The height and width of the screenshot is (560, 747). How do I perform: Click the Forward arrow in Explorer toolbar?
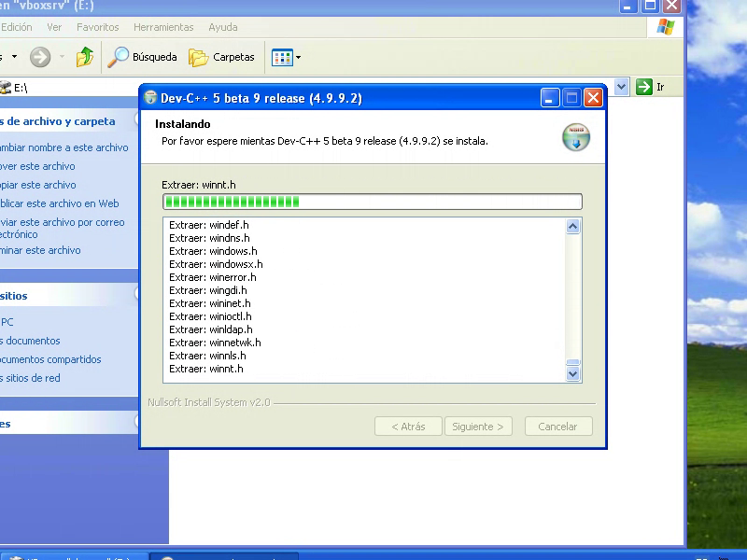coord(40,58)
